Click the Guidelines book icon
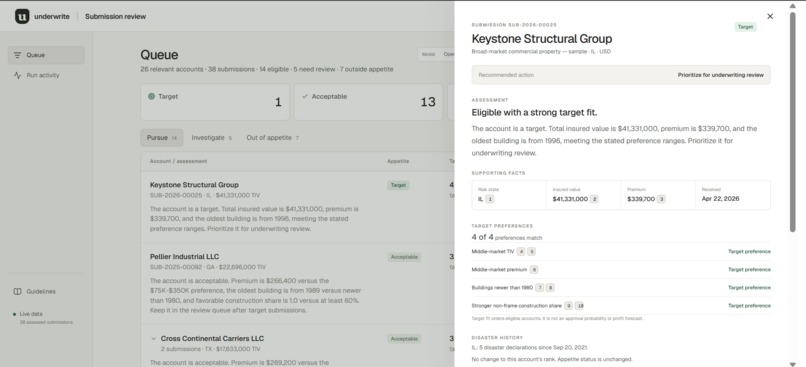The image size is (806, 367). tap(17, 291)
